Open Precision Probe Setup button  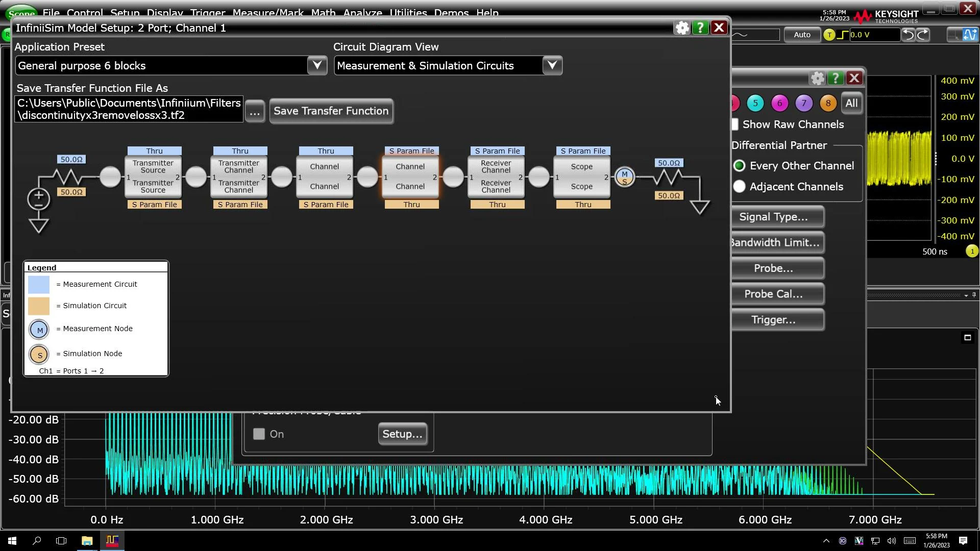coord(403,434)
